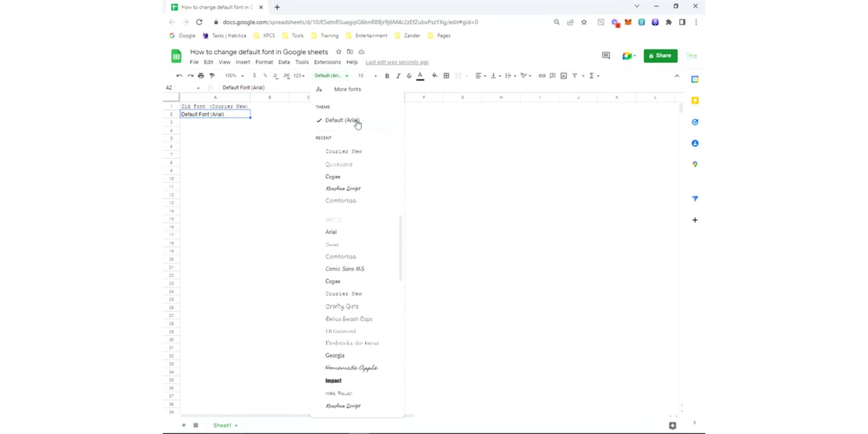Click More fonts option
This screenshot has width=868, height=434.
(x=348, y=89)
